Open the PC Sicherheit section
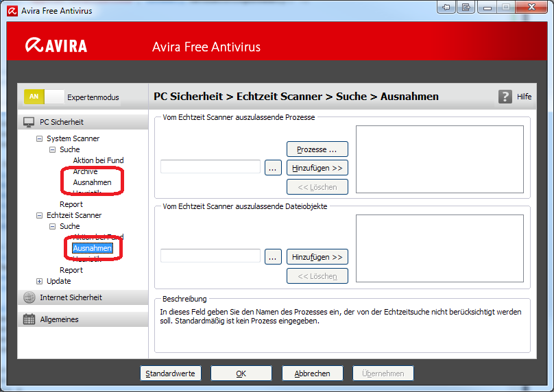This screenshot has width=554, height=392. 83,122
